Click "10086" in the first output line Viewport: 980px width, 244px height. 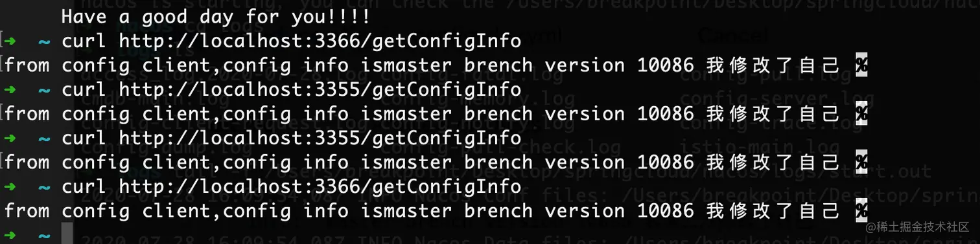pos(666,65)
